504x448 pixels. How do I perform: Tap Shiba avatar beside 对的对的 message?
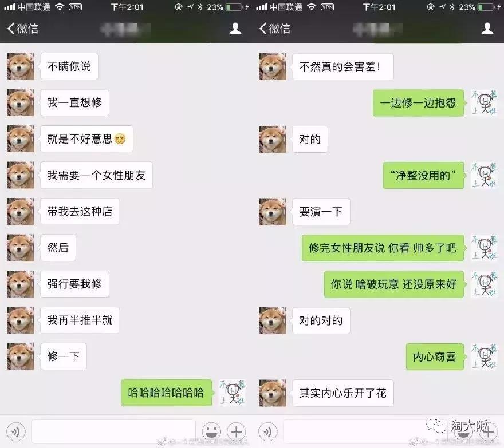point(272,320)
